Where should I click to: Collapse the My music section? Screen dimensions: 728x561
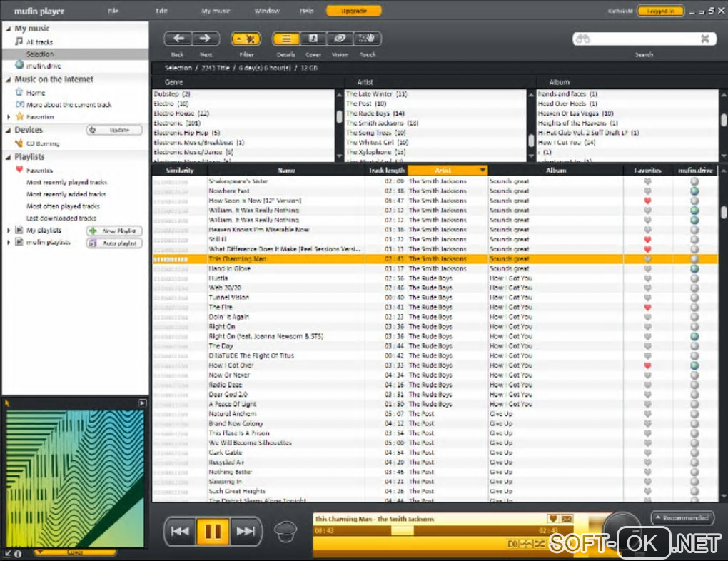[9, 29]
